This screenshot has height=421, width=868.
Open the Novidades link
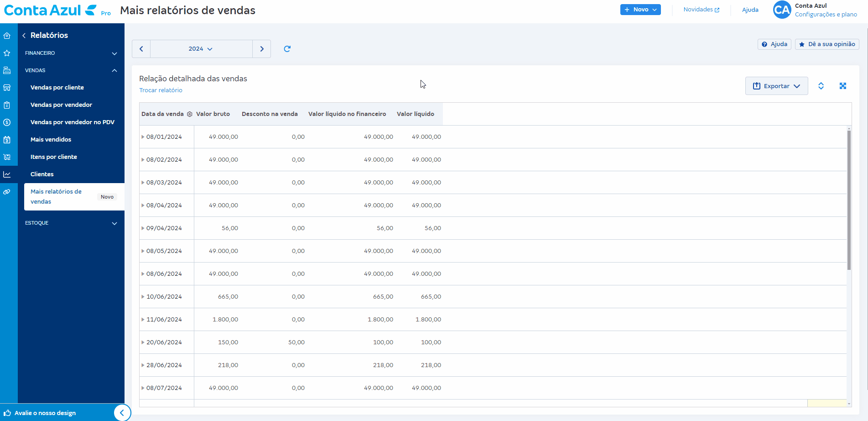(701, 10)
